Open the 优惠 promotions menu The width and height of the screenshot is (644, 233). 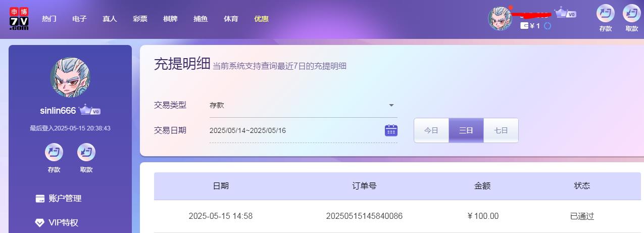point(261,19)
